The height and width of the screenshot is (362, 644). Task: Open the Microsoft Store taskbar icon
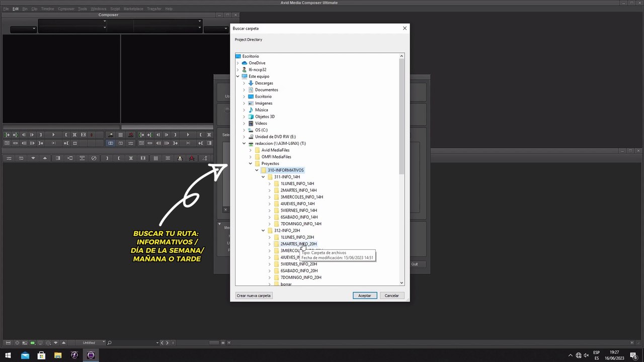pos(41,355)
